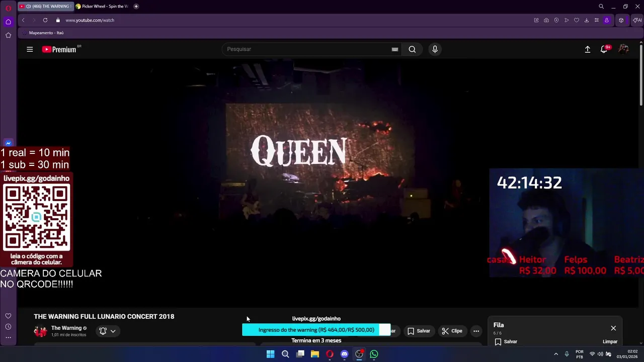Screen dimensions: 644x362
Task: Open the Opera menu logo
Action: [8, 8]
